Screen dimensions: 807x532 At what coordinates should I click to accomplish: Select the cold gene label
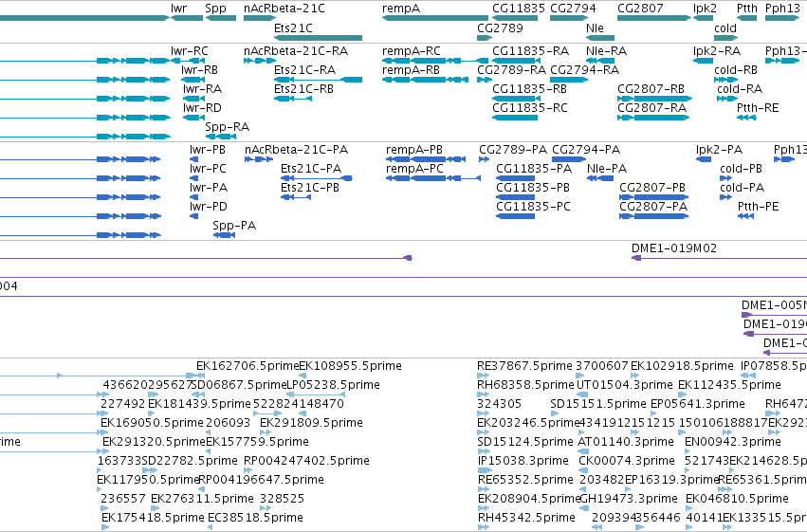tap(725, 28)
